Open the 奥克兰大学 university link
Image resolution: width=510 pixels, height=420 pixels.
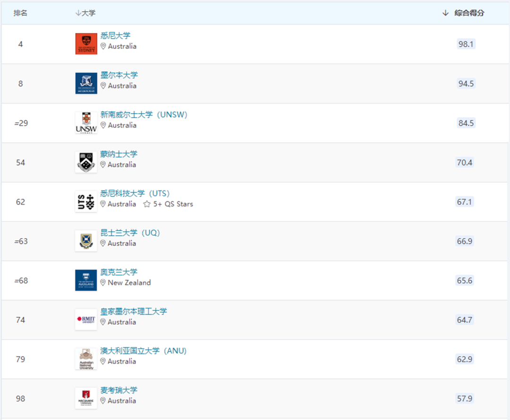tap(119, 272)
